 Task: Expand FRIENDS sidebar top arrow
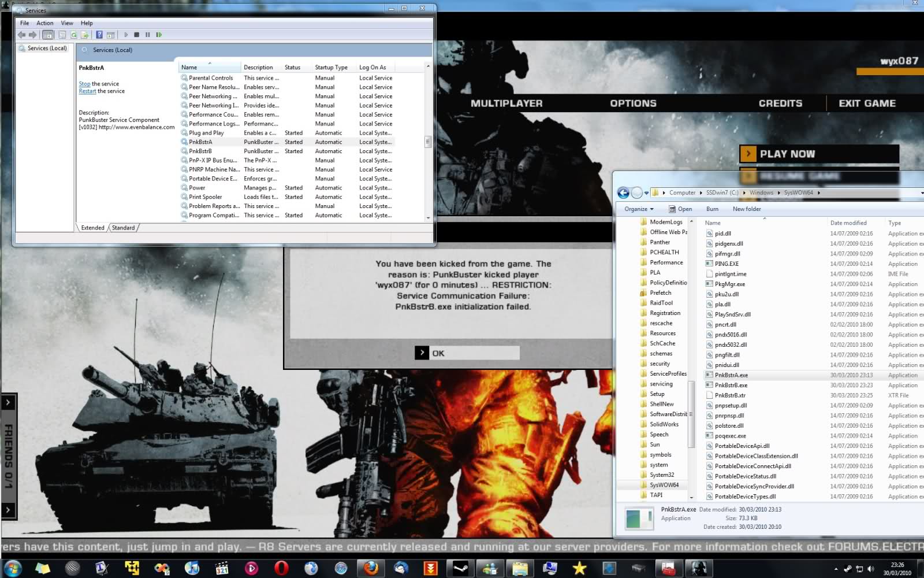tap(8, 402)
